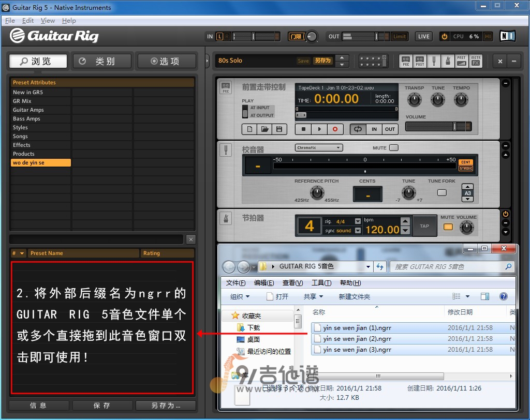Viewport: 530px width, 420px height.
Task: Click the tape deck VOLUME slider
Action: [x=438, y=126]
